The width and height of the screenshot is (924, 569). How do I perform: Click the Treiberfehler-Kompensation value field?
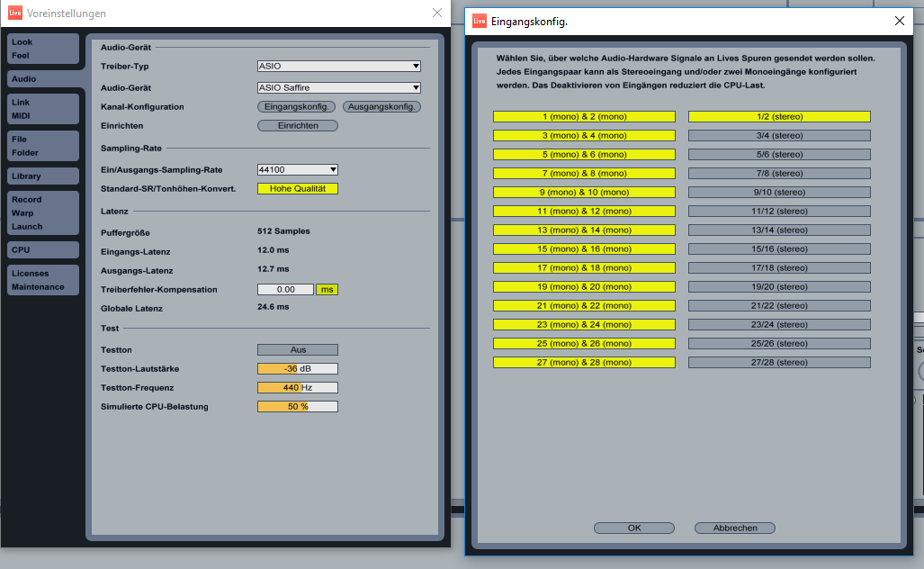click(285, 290)
